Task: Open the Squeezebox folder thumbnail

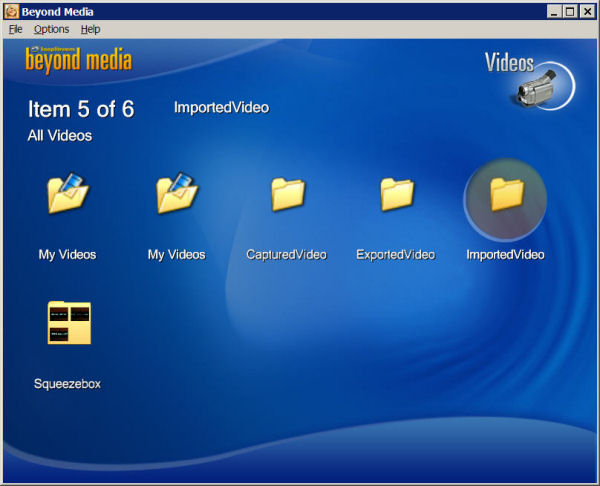Action: 69,323
